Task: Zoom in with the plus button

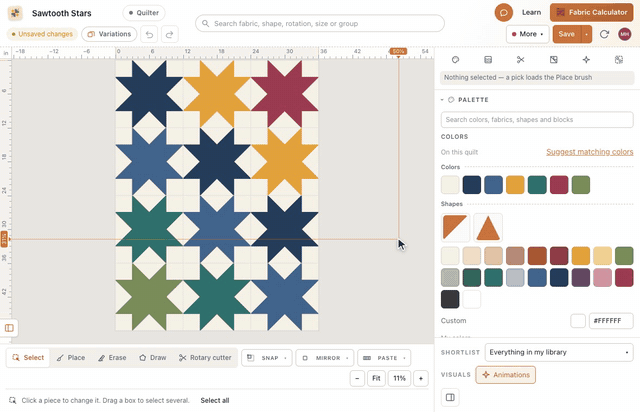Action: pos(421,379)
